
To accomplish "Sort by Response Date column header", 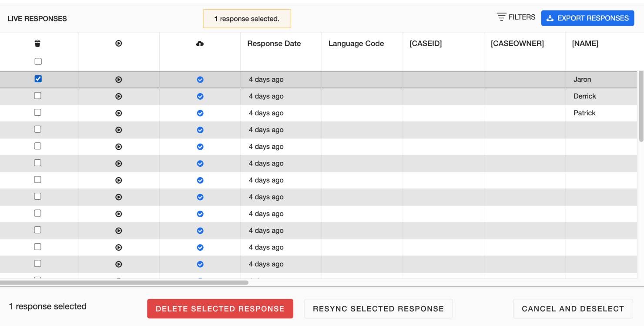I will click(x=274, y=44).
